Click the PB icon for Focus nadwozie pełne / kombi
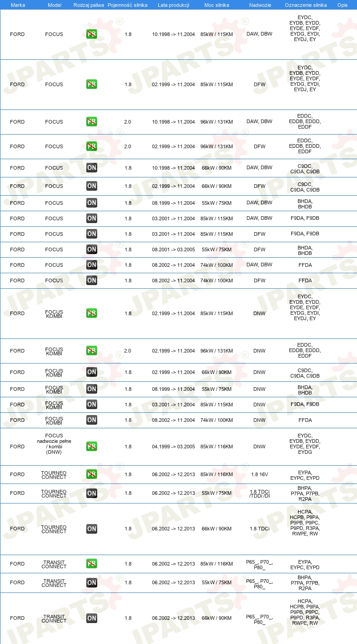Viewport: 357px width, 644px height. pyautogui.click(x=92, y=447)
